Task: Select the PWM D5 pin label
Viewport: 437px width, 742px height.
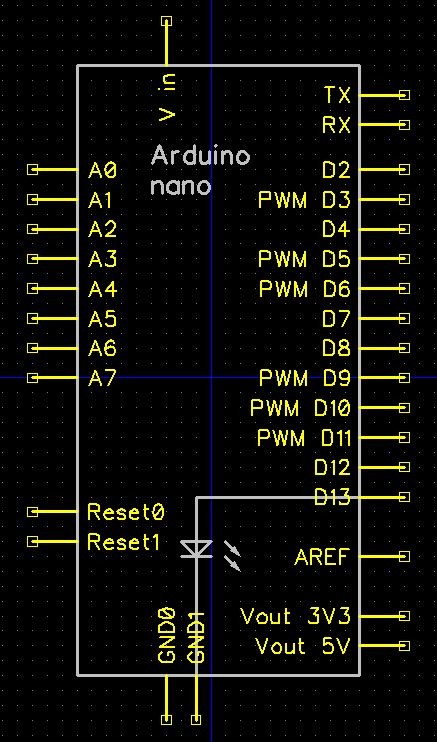Action: point(304,259)
